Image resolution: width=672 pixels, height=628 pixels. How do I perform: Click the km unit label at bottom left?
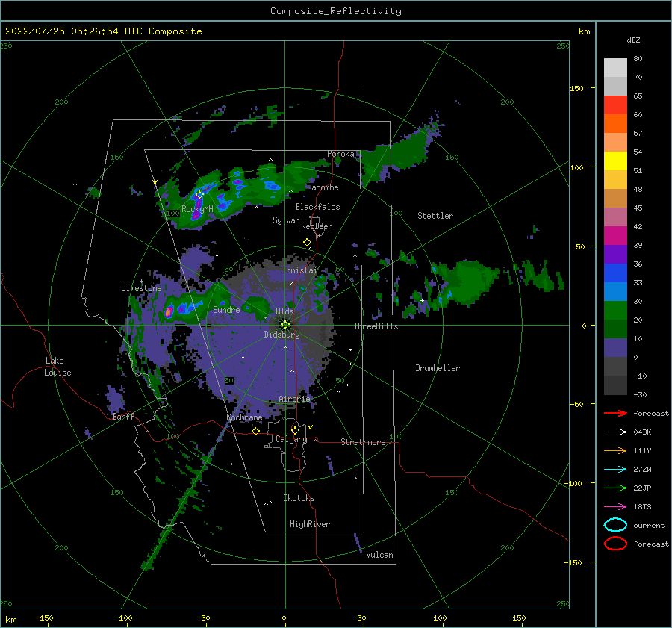[x=10, y=620]
